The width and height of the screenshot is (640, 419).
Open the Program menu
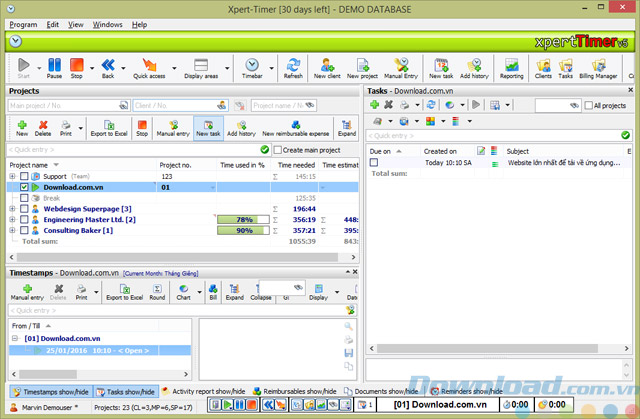pos(22,23)
